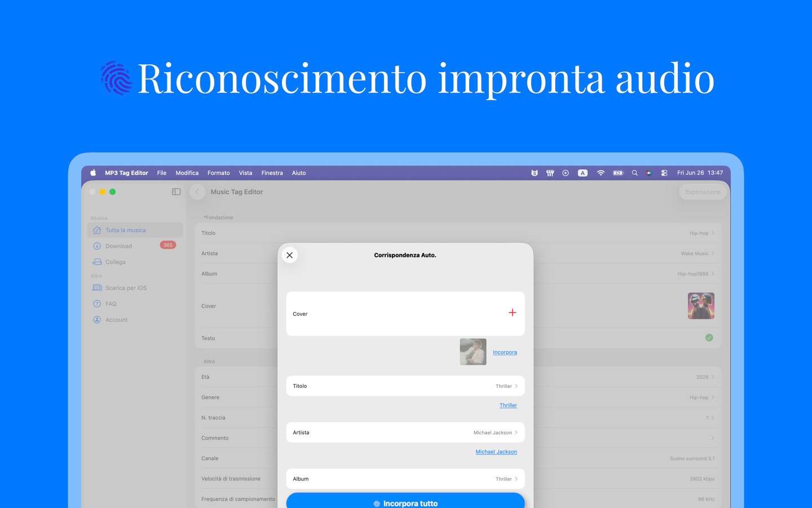Screen dimensions: 812x508
Task: Open the Artista row in dialog
Action: (405, 432)
